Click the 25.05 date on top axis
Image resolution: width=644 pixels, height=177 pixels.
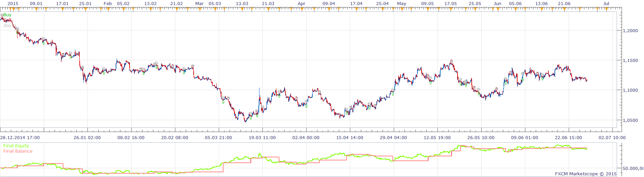(475, 3)
